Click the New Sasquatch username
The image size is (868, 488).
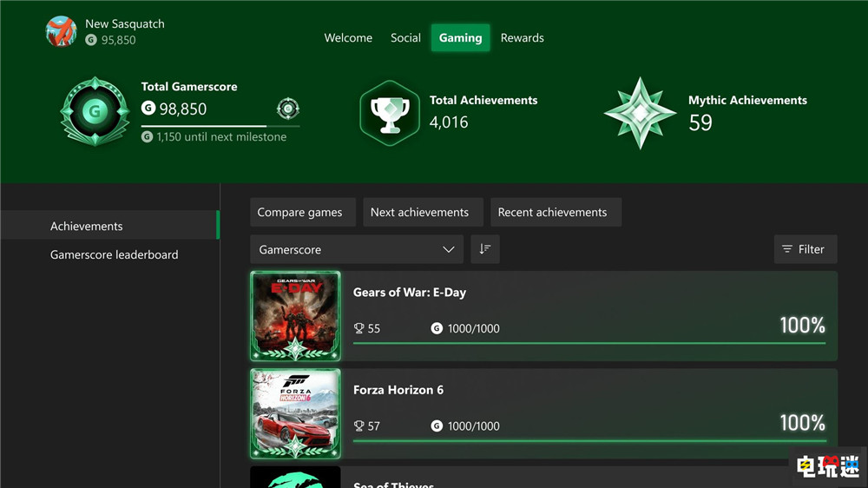click(x=124, y=23)
